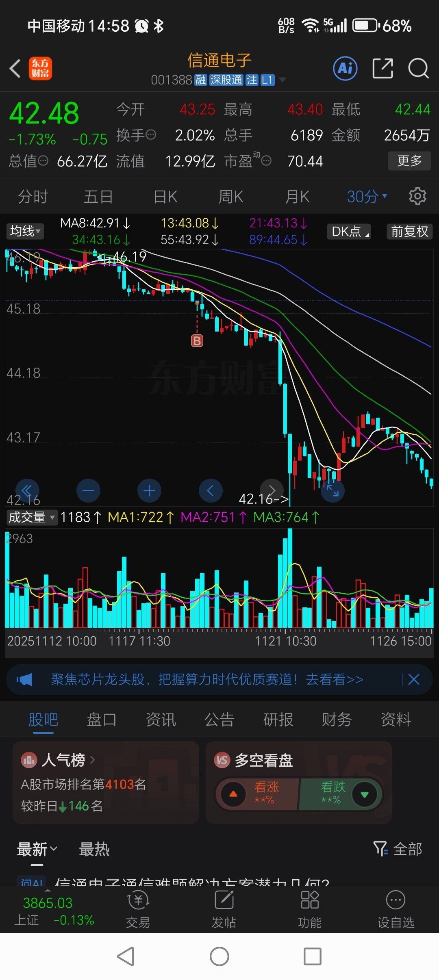
Task: Jump to earliest with double-left arrow
Action: 27,490
